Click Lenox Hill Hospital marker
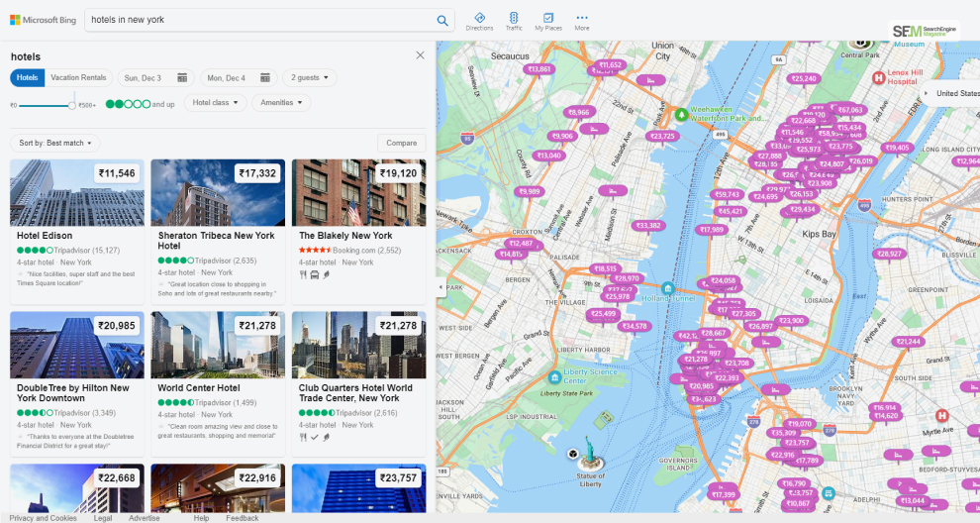The height and width of the screenshot is (523, 980). (x=878, y=77)
